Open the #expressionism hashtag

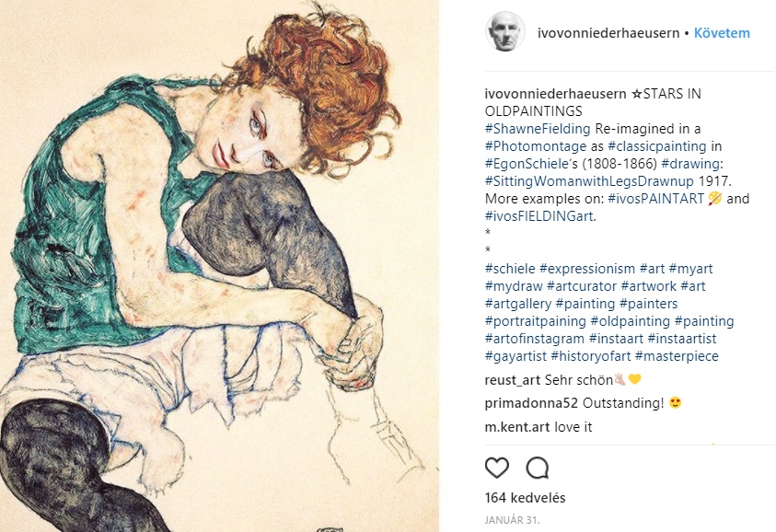(x=587, y=269)
